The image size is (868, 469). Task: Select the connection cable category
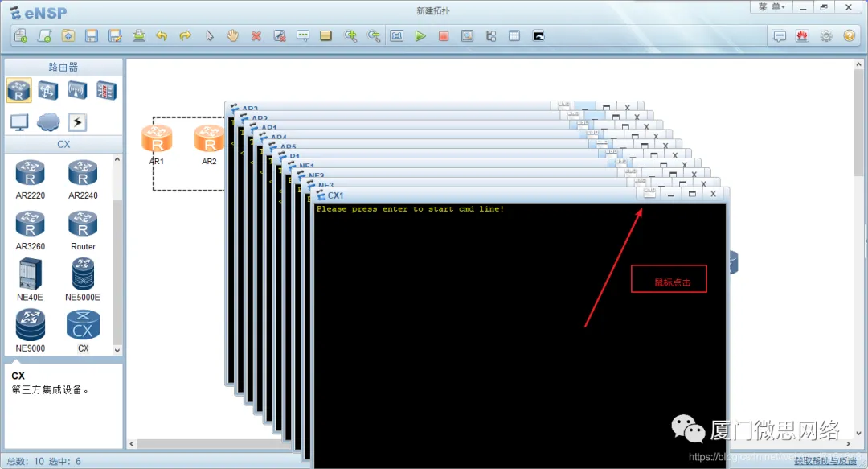pyautogui.click(x=77, y=122)
